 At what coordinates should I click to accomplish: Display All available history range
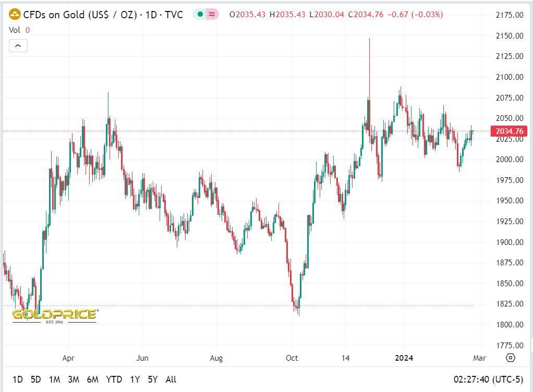click(x=171, y=379)
